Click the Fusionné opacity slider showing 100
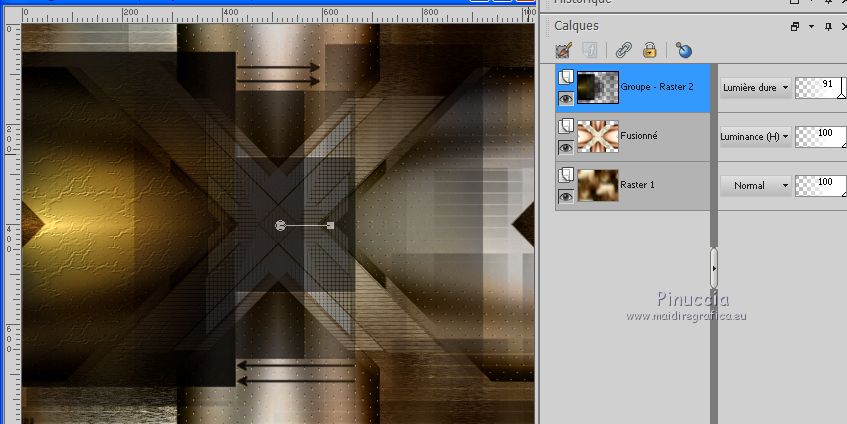The image size is (847, 424). click(821, 137)
